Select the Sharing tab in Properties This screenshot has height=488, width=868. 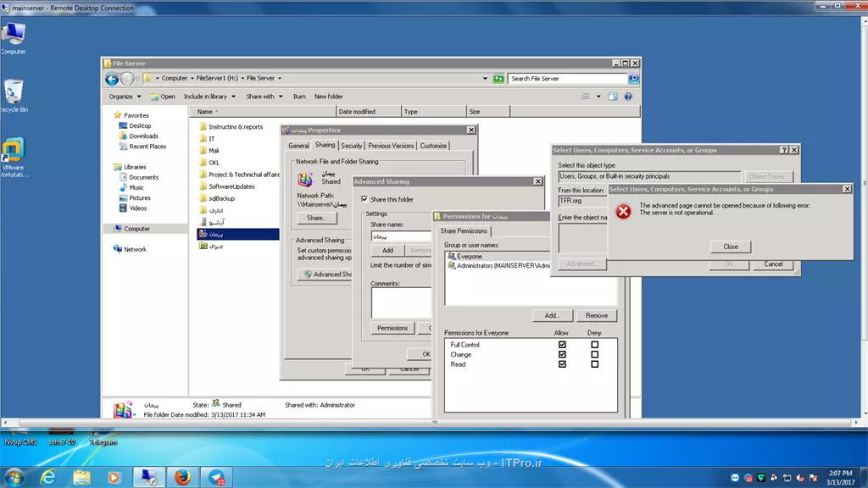click(325, 145)
